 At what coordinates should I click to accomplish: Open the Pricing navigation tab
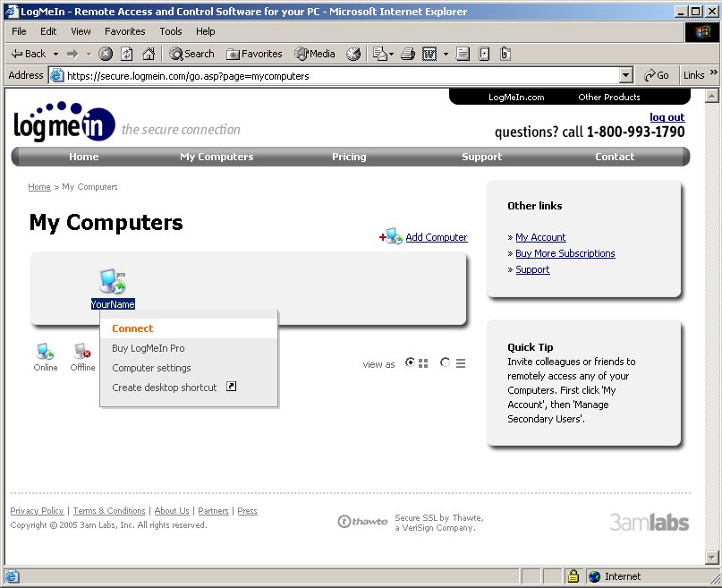(x=349, y=157)
